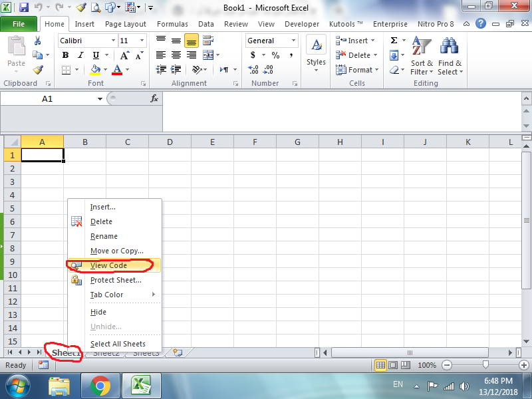The width and height of the screenshot is (532, 399).
Task: Switch to Page Layout view in status bar
Action: (393, 365)
